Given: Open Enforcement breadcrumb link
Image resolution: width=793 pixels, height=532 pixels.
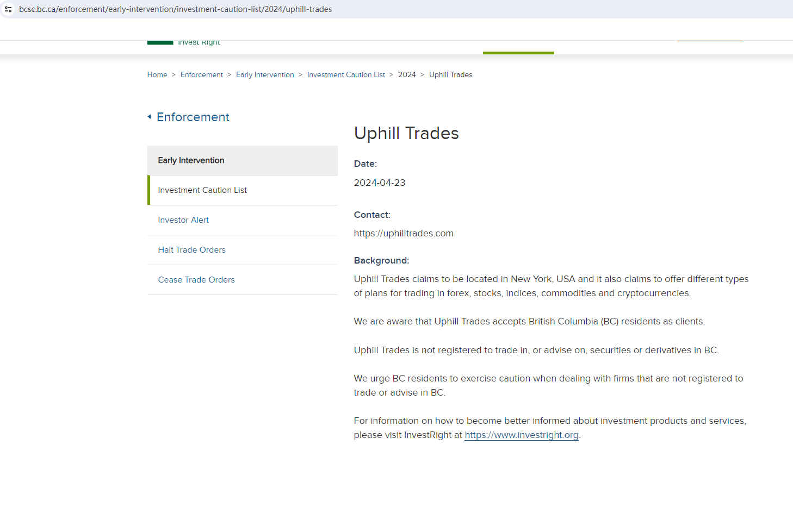Looking at the screenshot, I should [x=202, y=75].
